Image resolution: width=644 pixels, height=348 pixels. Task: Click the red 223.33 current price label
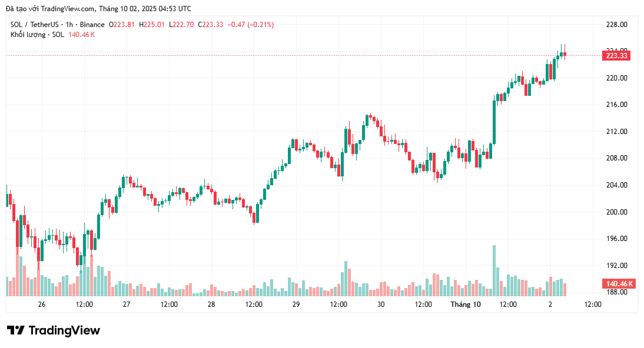(x=616, y=55)
